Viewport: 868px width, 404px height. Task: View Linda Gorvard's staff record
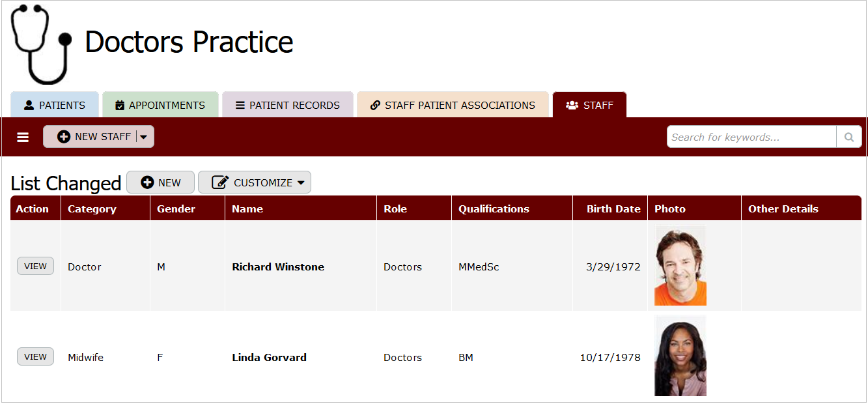(x=35, y=357)
